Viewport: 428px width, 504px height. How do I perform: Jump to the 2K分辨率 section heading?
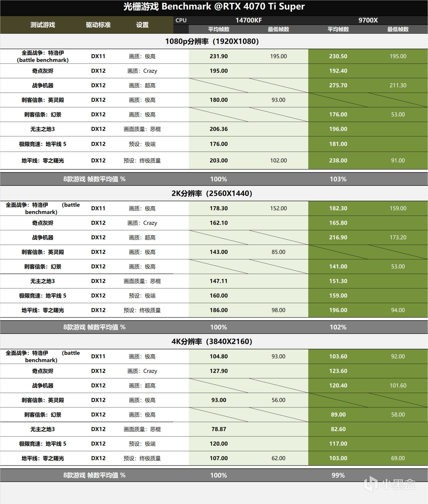tap(212, 194)
